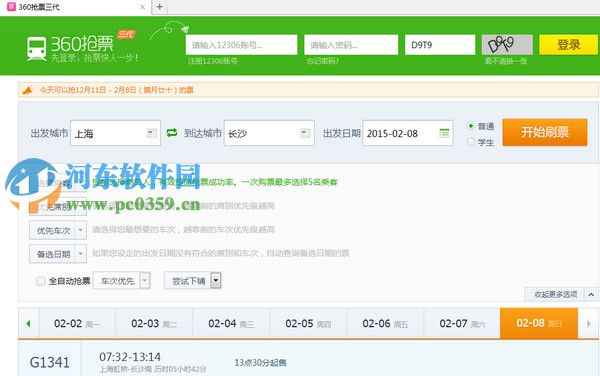Open station picker icon in 长沙 field
The width and height of the screenshot is (600, 376).
pyautogui.click(x=305, y=133)
